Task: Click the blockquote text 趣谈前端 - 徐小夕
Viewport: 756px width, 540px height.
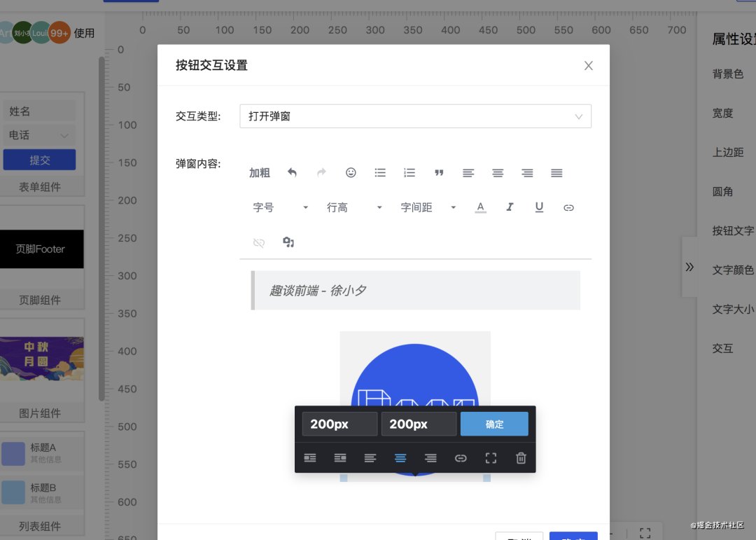Action: [x=318, y=291]
